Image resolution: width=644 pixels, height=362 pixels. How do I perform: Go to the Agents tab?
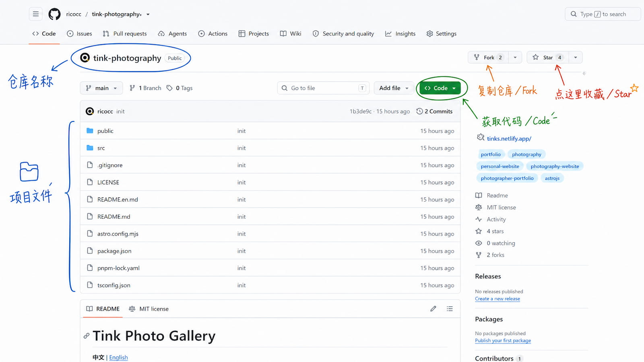click(172, 34)
